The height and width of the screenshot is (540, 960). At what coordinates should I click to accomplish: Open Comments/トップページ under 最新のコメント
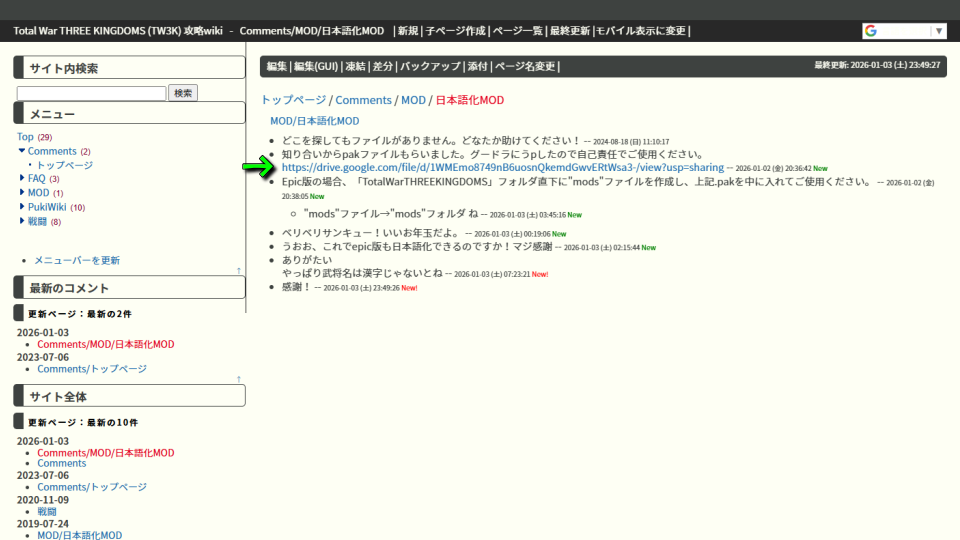92,369
